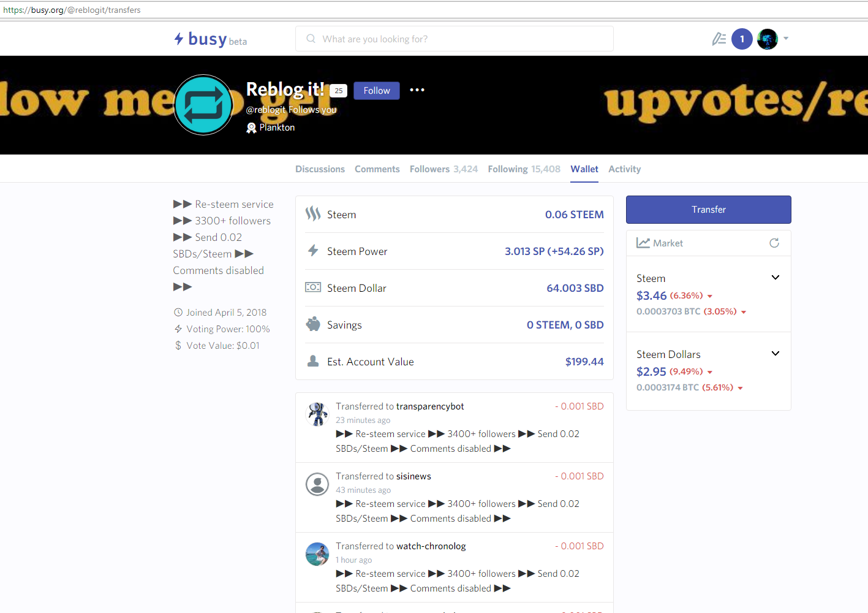Click the Steem Dollar banknote icon
Image resolution: width=868 pixels, height=613 pixels.
pos(313,287)
